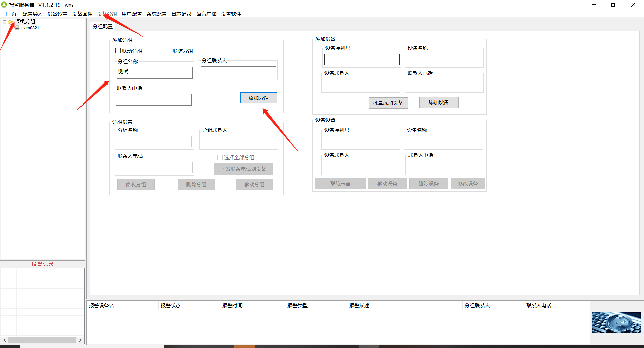Click the 修改设备 button
The image size is (644, 348).
[x=468, y=183]
